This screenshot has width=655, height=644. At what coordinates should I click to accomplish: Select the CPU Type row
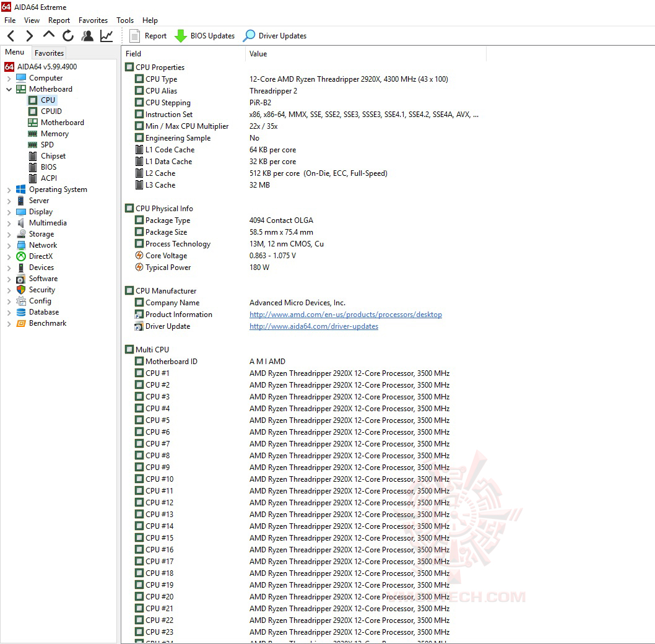291,79
